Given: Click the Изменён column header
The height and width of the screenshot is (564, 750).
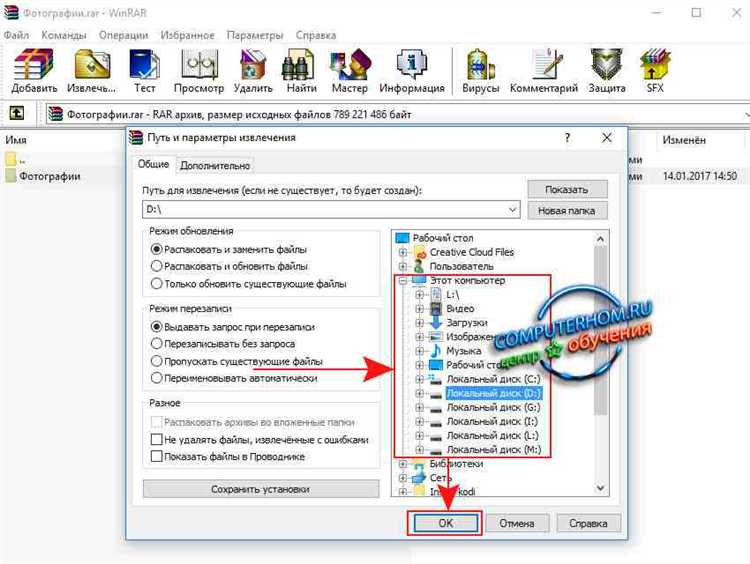Looking at the screenshot, I should pyautogui.click(x=684, y=140).
